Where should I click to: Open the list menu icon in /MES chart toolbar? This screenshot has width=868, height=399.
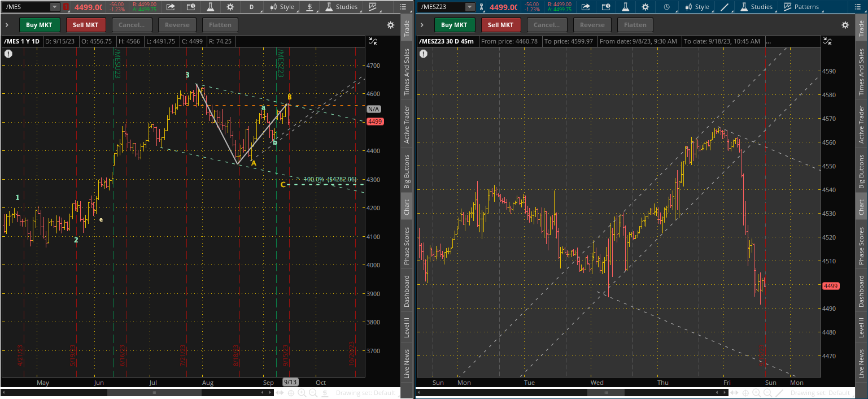(x=403, y=7)
